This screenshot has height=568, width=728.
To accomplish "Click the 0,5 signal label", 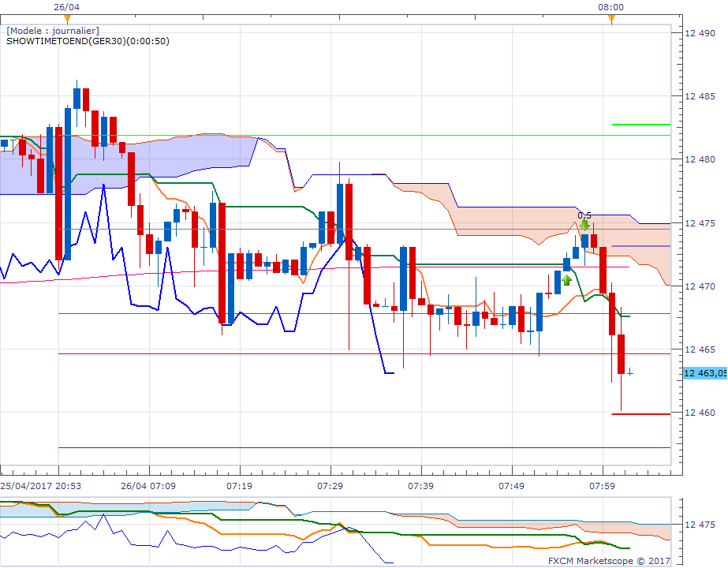I will [x=584, y=215].
